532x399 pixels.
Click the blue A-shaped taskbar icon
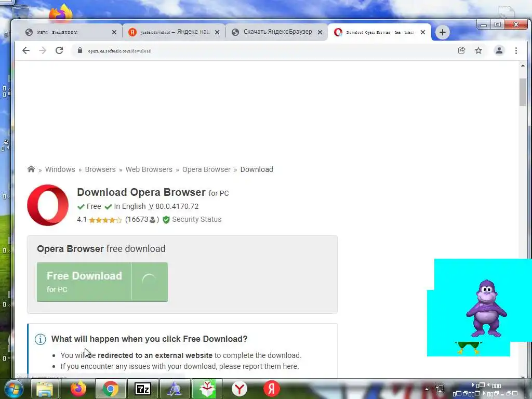point(175,389)
